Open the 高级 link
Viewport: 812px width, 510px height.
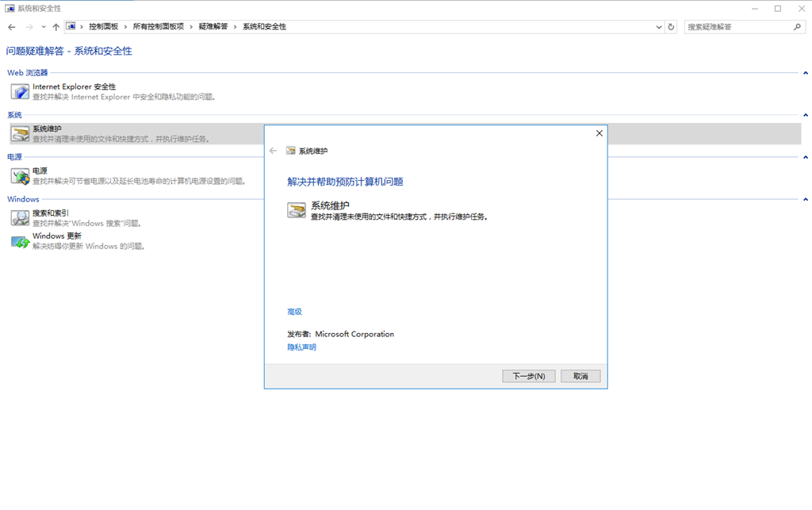click(x=295, y=312)
